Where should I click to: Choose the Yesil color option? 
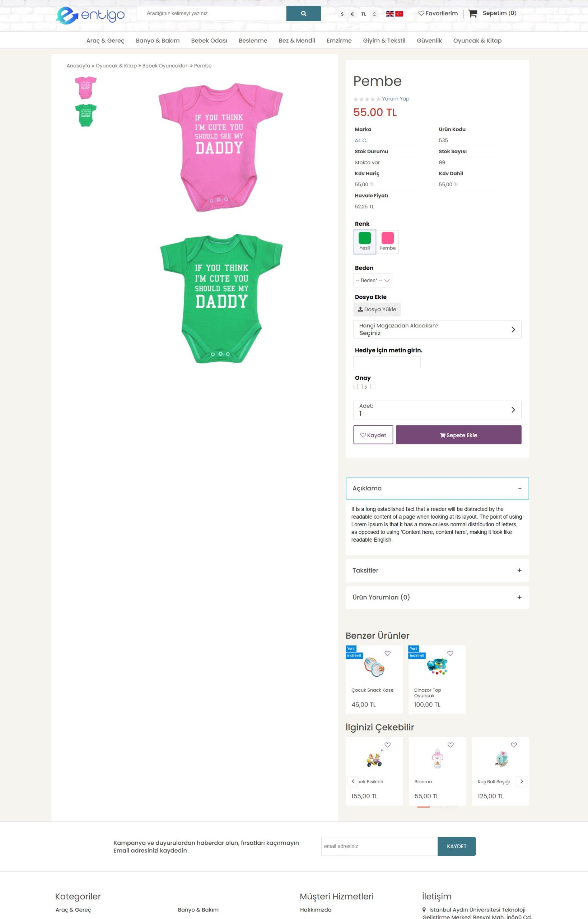[365, 242]
